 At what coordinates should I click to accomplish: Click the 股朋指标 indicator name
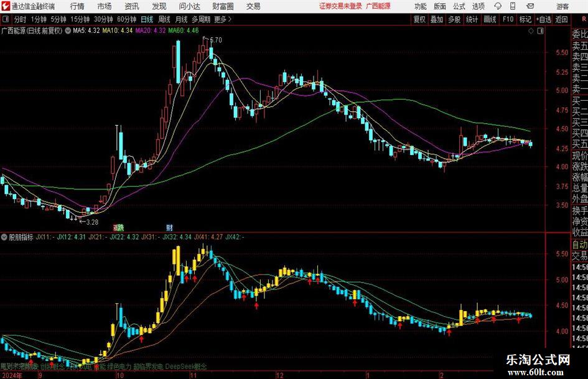pos(21,237)
